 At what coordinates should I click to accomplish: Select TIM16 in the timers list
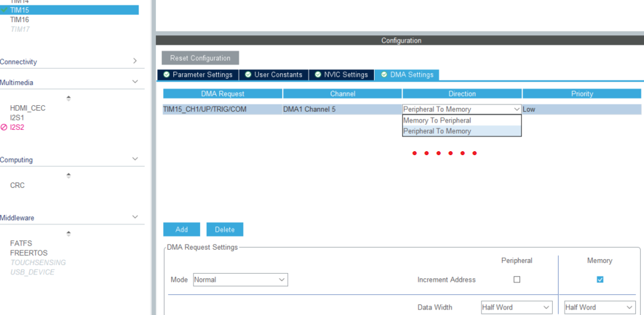click(19, 20)
